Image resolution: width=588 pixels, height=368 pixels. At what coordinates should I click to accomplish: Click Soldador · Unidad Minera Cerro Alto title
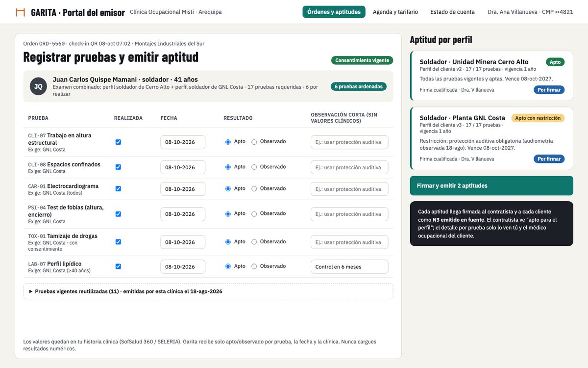coord(474,62)
